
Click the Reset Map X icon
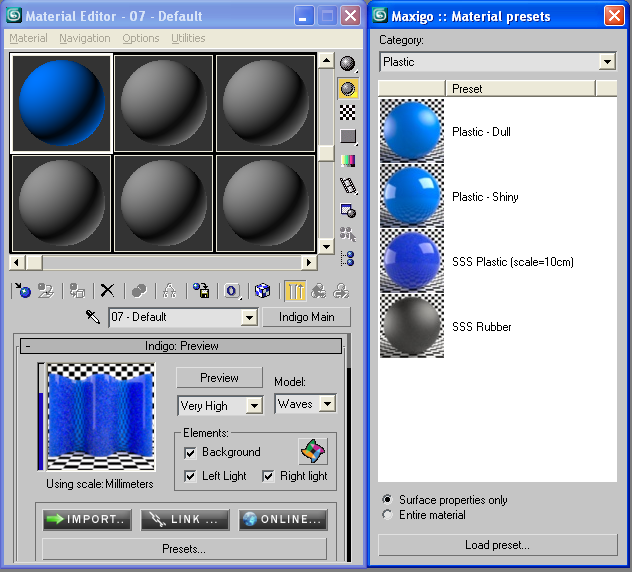tap(107, 291)
